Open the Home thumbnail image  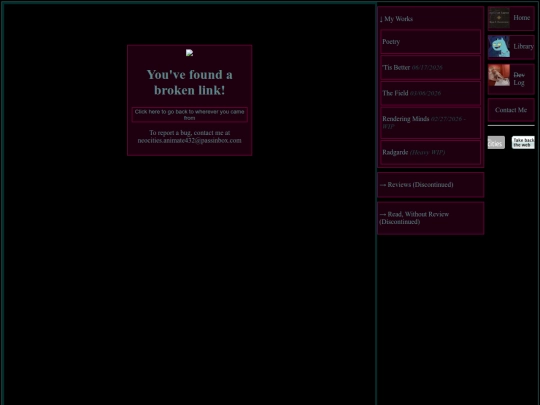click(x=499, y=18)
